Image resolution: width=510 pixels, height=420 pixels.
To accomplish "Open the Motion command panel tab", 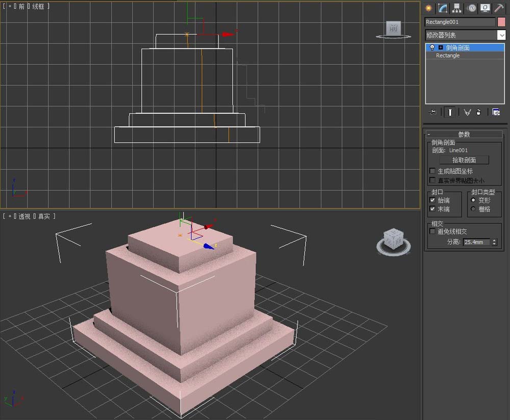I will [472, 8].
